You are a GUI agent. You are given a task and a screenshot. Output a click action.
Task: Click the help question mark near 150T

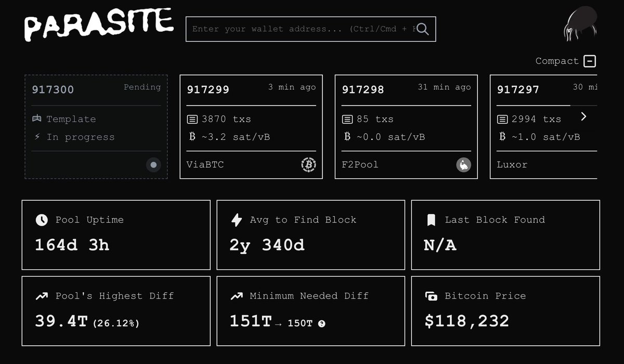321,323
